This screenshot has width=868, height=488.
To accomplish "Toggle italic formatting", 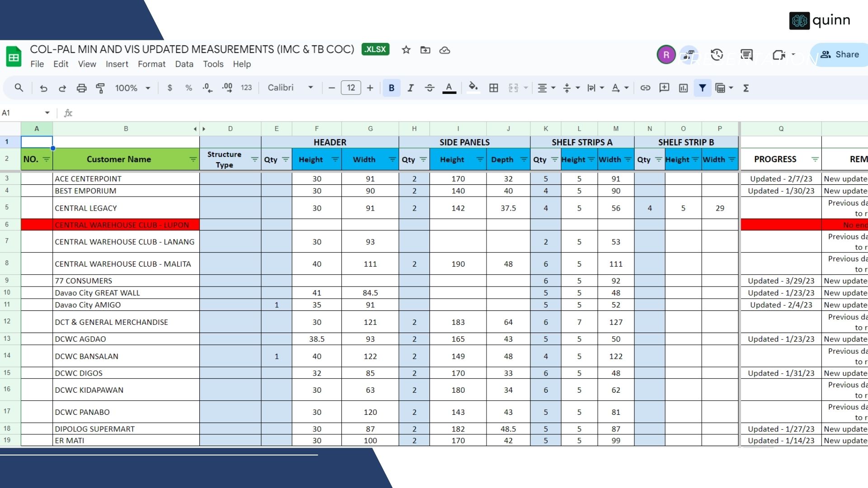I will point(410,88).
